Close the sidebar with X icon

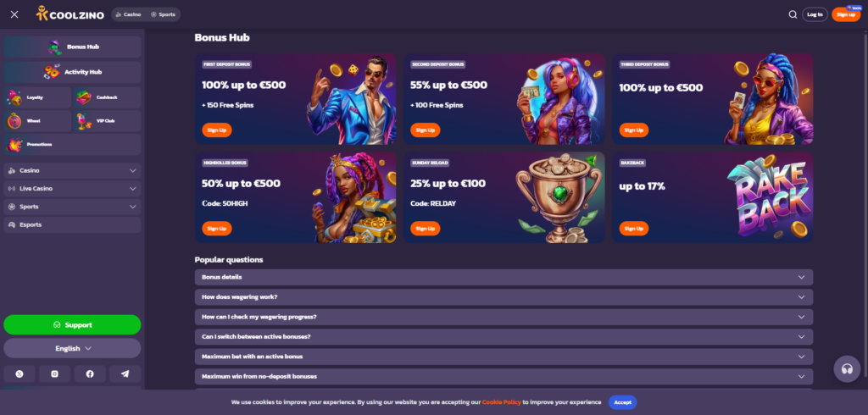(14, 14)
